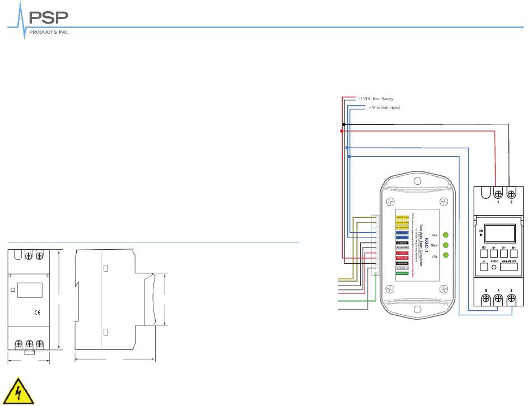Viewport: 532px width, 406px height.
Task: Click the '12 VDC from Battery' label
Action: point(376,99)
